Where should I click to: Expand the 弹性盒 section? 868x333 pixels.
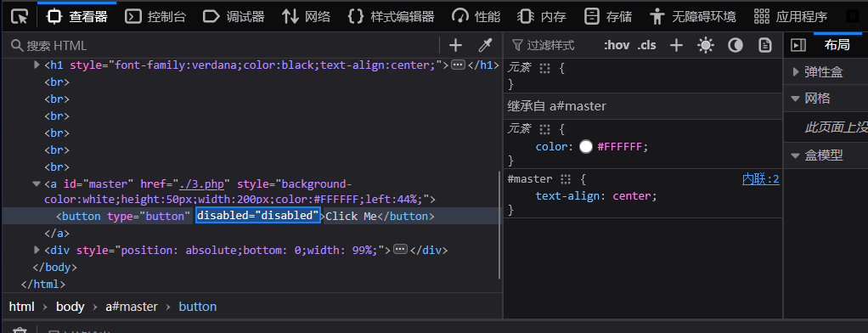click(x=796, y=71)
